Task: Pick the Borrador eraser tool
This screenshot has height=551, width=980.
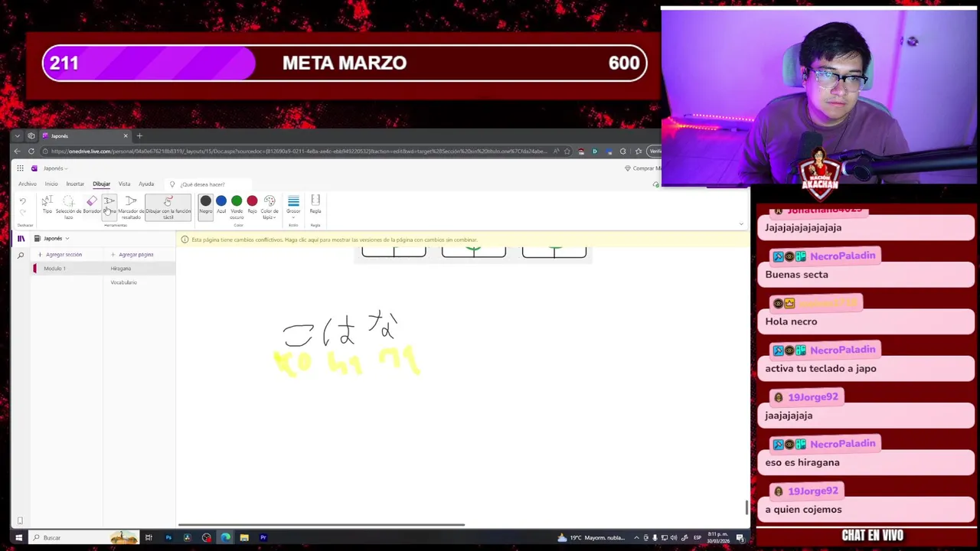Action: [92, 205]
